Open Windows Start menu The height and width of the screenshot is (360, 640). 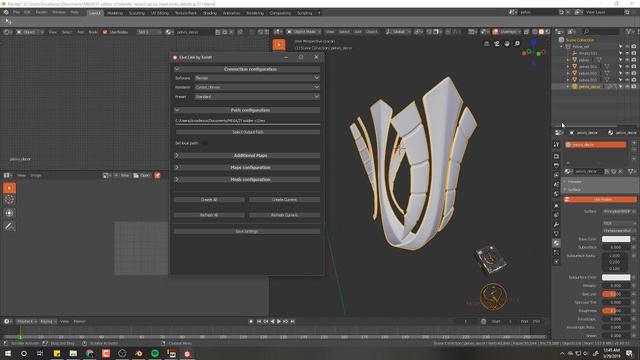click(7, 353)
